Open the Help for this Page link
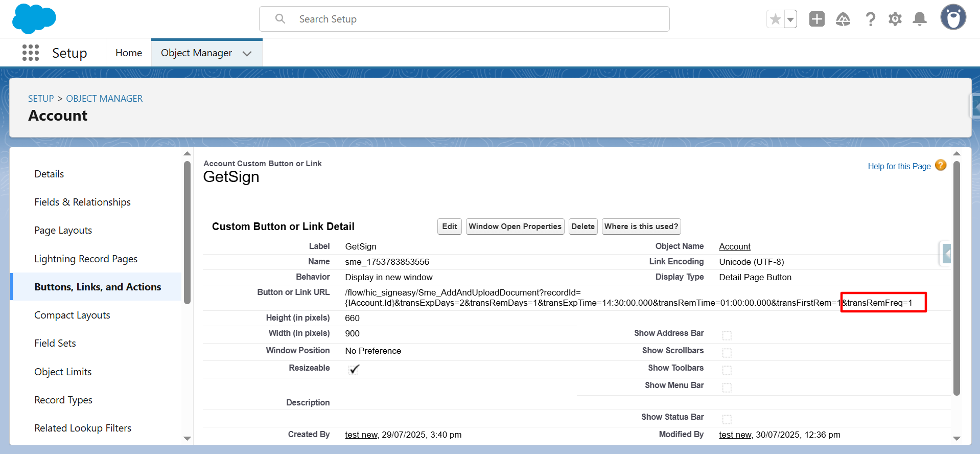The height and width of the screenshot is (454, 980). point(899,166)
